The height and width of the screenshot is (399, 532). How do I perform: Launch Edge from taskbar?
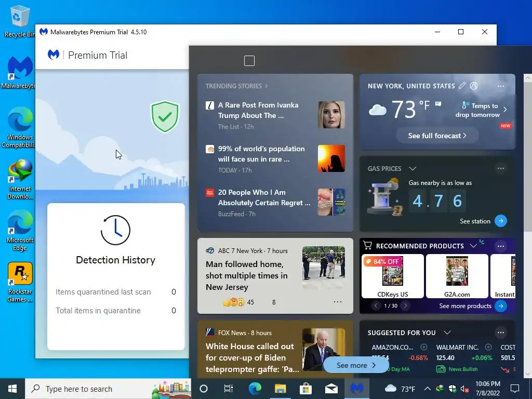(x=255, y=389)
